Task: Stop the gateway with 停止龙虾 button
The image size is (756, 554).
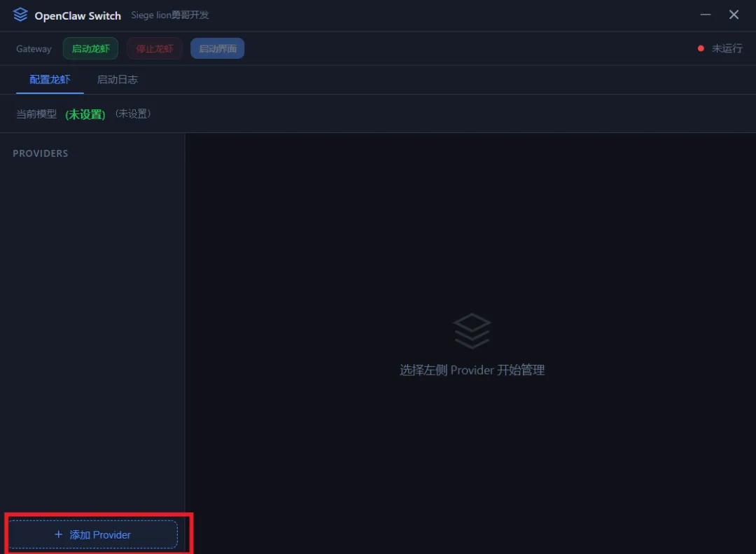Action: coord(155,48)
